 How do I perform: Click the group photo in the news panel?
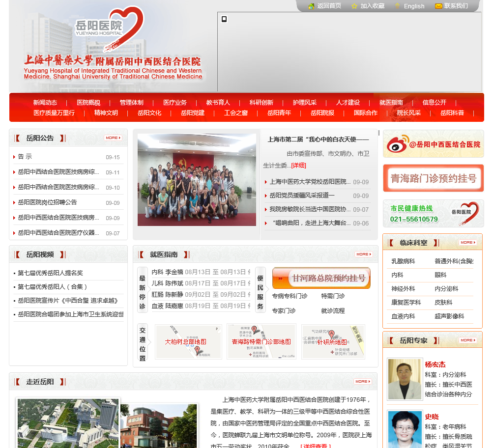click(x=197, y=180)
